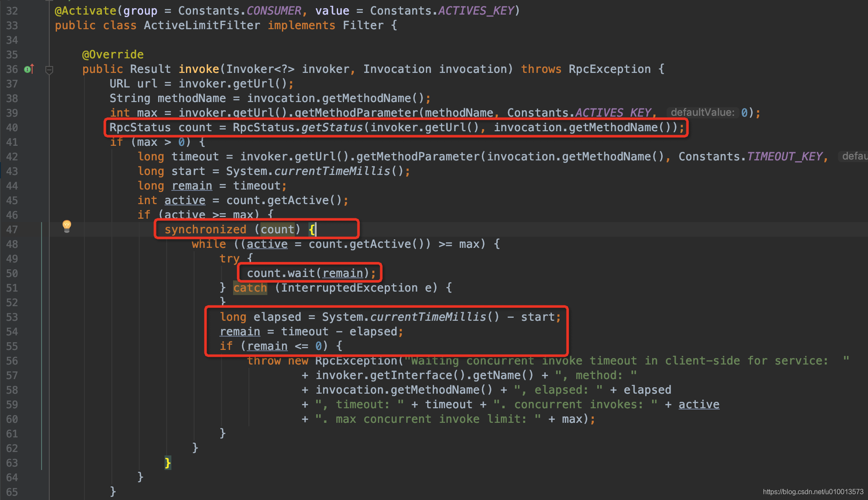Collapse the invoke method fold marker
This screenshot has height=500, width=868.
[x=49, y=69]
